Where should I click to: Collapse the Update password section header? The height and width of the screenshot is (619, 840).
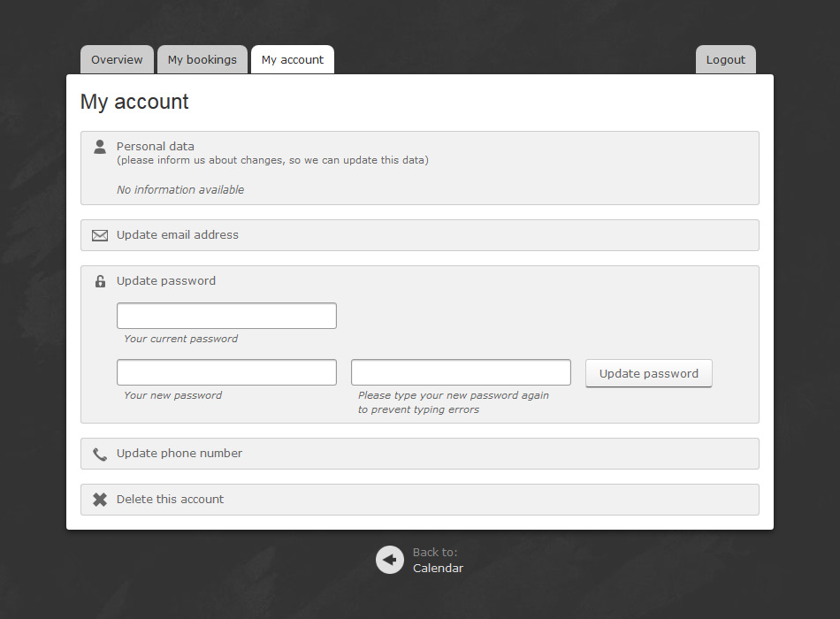click(166, 281)
